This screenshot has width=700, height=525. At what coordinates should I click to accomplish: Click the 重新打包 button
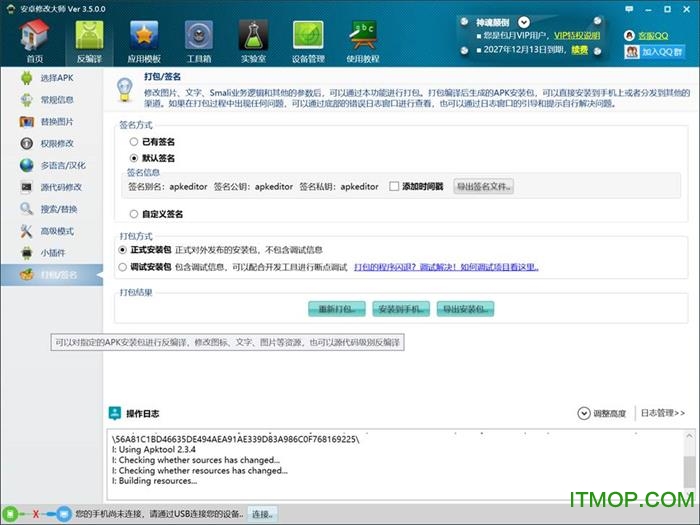coord(337,308)
